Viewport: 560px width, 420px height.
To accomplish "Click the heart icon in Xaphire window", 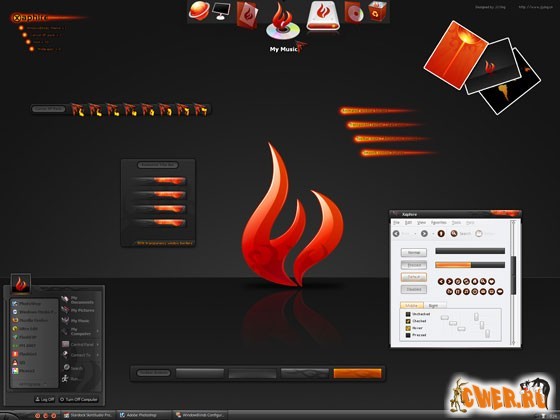I will click(492, 281).
